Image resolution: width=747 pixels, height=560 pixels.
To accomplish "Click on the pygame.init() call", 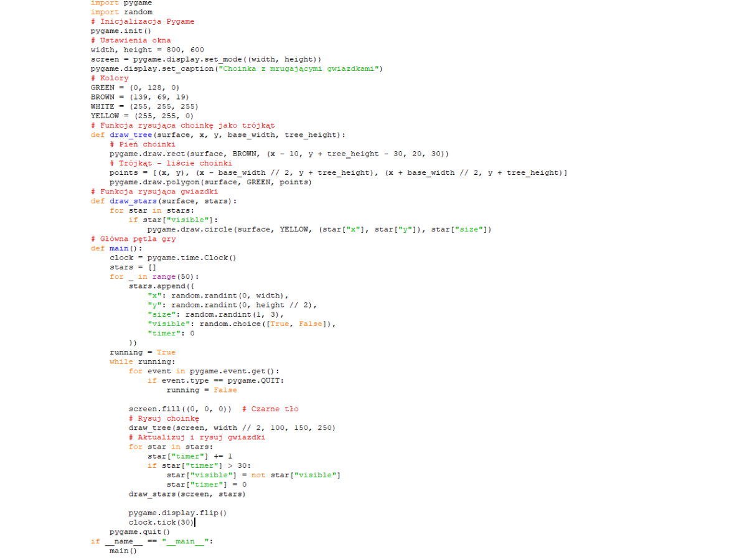I will (121, 30).
